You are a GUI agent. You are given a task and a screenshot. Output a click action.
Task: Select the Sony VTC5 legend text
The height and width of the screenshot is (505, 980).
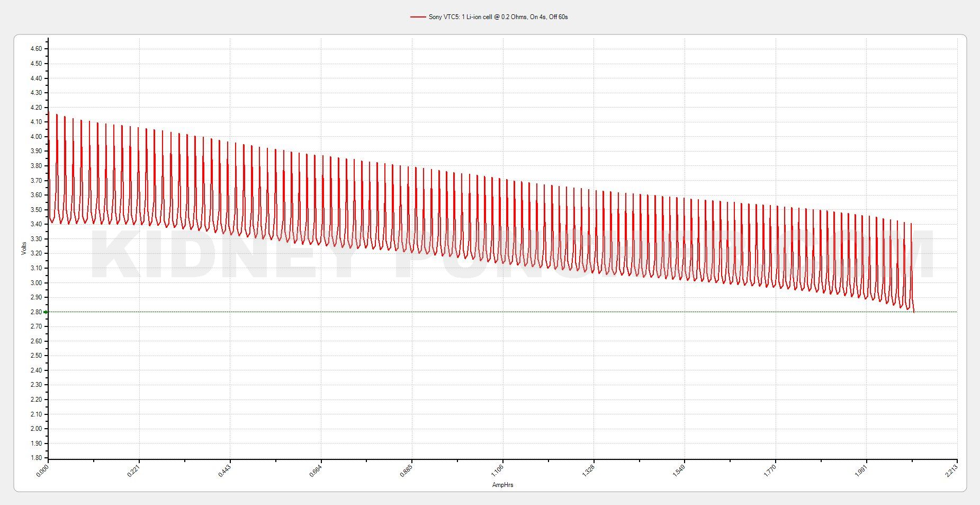coord(498,17)
